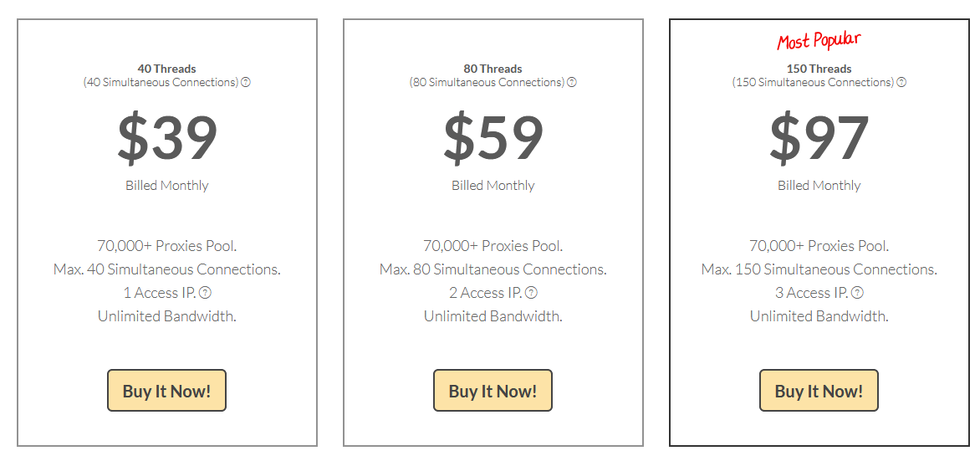The height and width of the screenshot is (456, 980).
Task: Click the $59 price figure
Action: pyautogui.click(x=493, y=137)
